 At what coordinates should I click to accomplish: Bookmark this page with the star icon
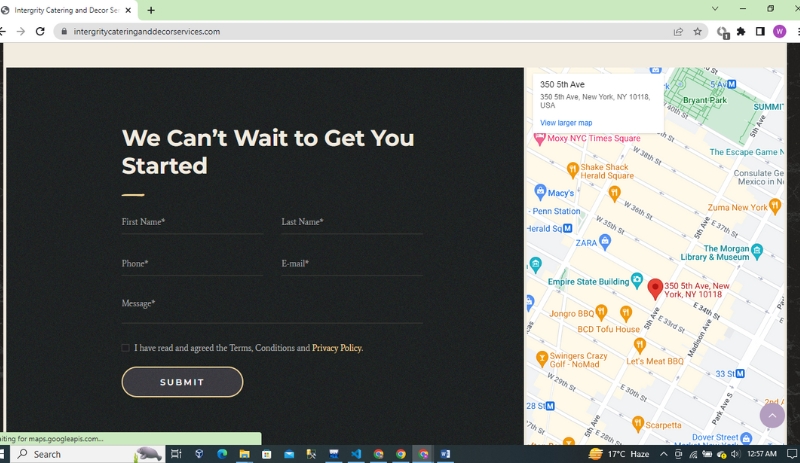click(x=697, y=32)
